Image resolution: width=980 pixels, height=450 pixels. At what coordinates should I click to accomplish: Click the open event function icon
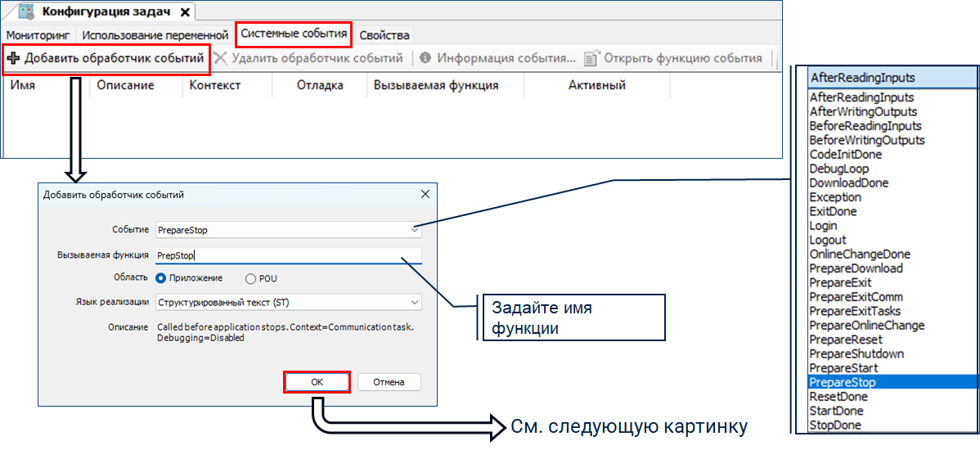click(x=591, y=58)
